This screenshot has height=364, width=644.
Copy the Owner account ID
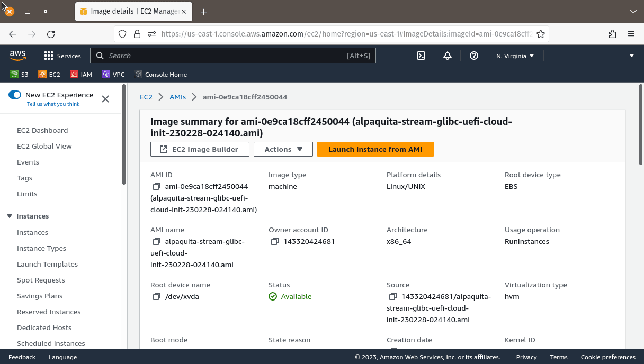pos(275,241)
